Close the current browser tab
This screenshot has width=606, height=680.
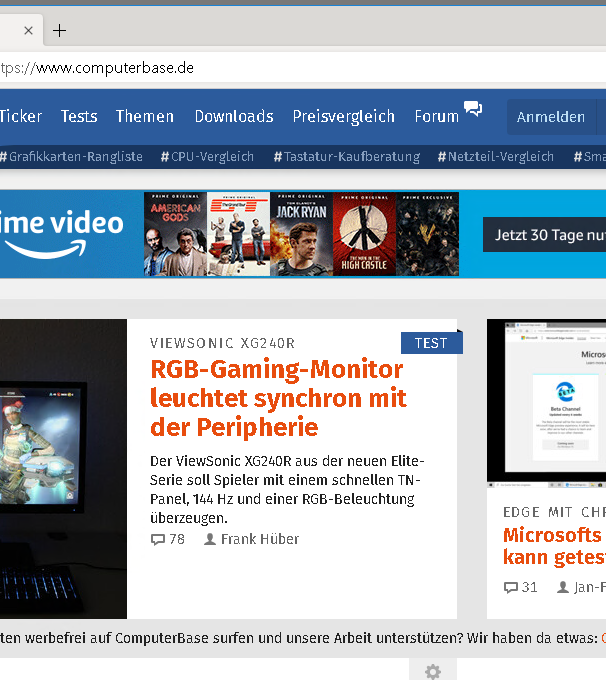[28, 31]
